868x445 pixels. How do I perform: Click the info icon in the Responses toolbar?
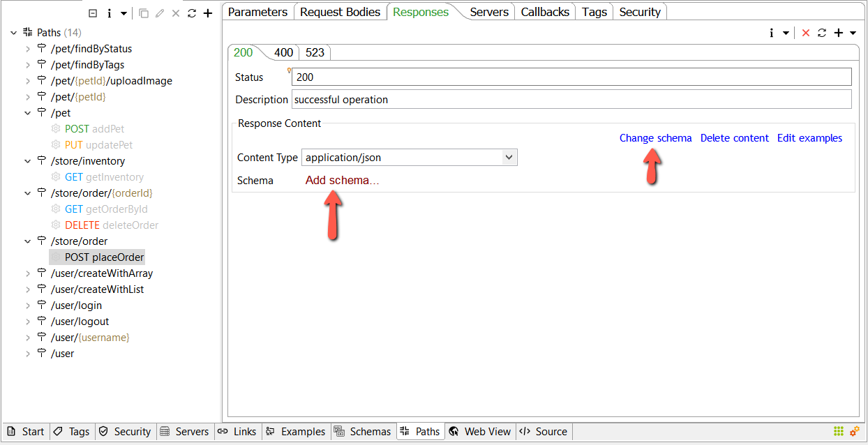click(x=772, y=33)
